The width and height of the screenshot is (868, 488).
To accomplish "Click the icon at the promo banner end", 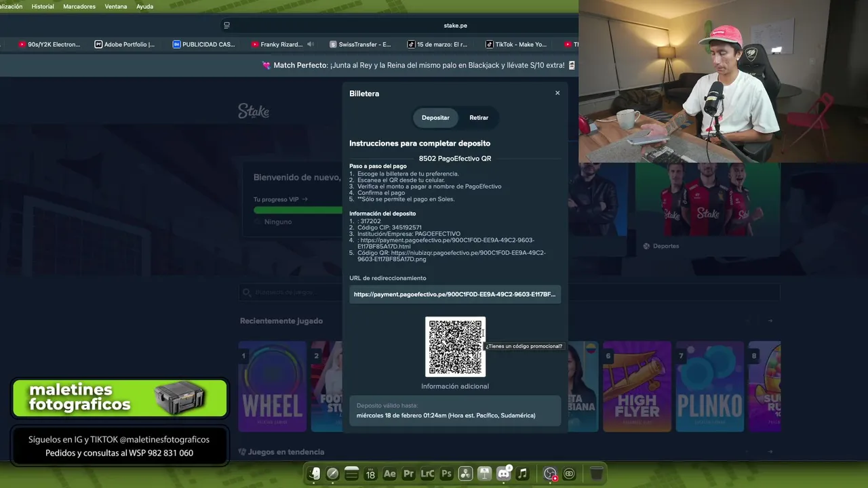I will coord(572,65).
